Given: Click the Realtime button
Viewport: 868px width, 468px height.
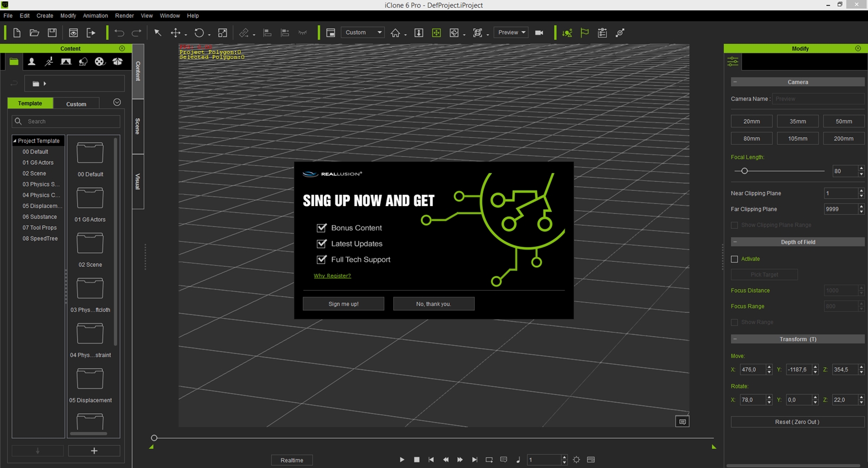Looking at the screenshot, I should [292, 460].
